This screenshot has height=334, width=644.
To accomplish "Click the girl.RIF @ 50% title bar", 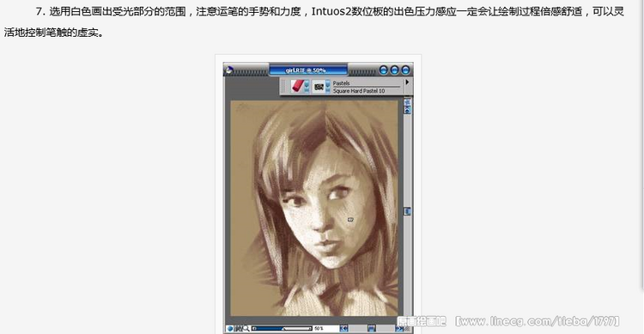I will [308, 70].
